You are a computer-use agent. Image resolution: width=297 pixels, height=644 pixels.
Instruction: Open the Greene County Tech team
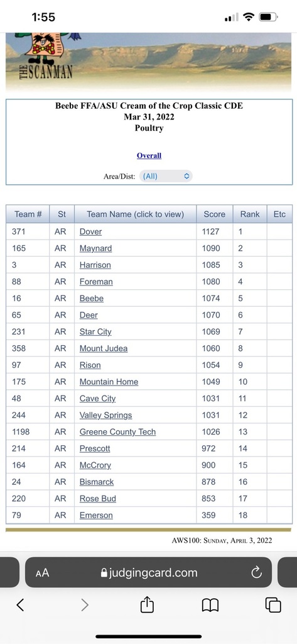click(118, 432)
